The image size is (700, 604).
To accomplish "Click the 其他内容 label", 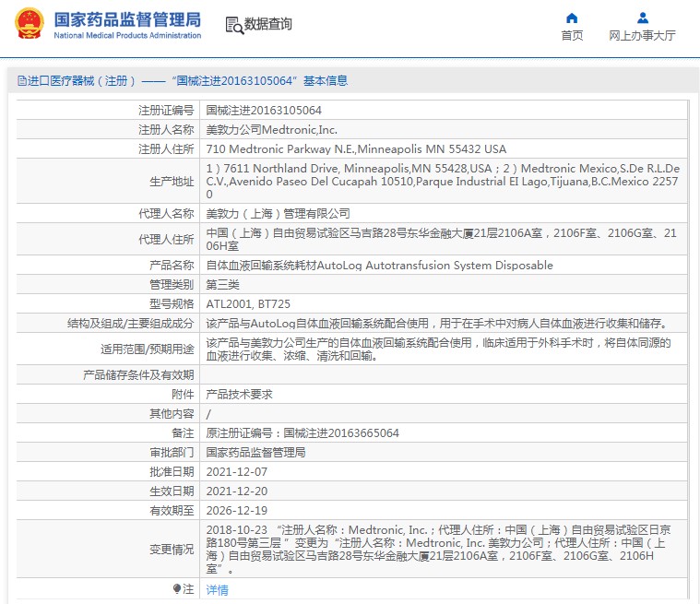I will (172, 414).
